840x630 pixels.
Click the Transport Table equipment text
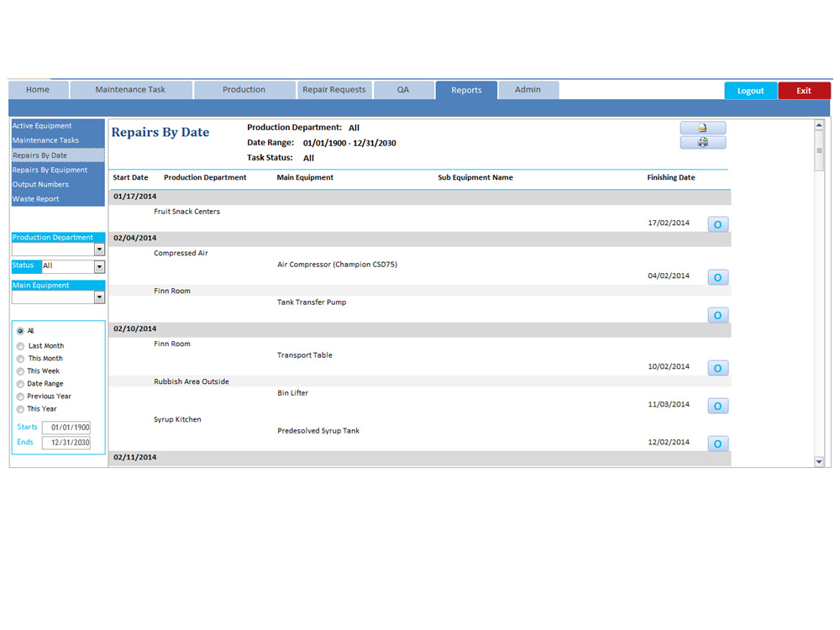coord(305,355)
